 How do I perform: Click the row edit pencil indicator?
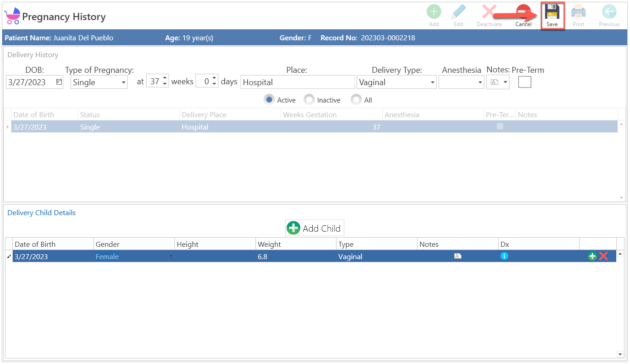coord(9,256)
